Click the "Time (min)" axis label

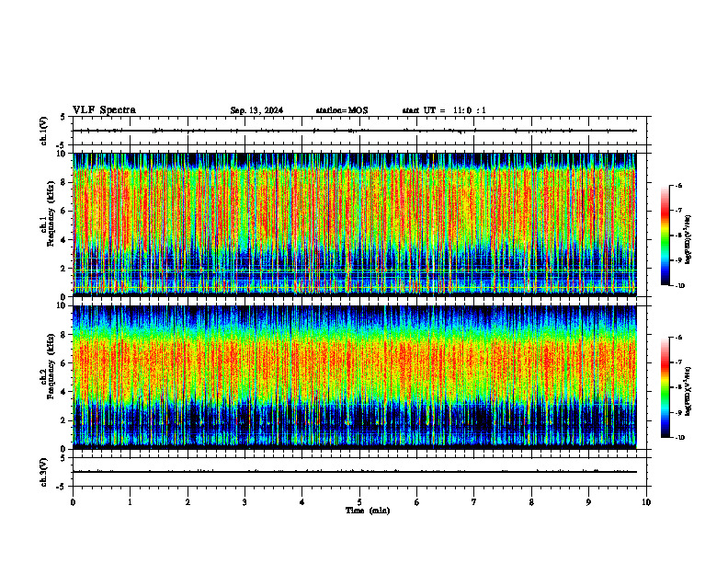tap(368, 511)
